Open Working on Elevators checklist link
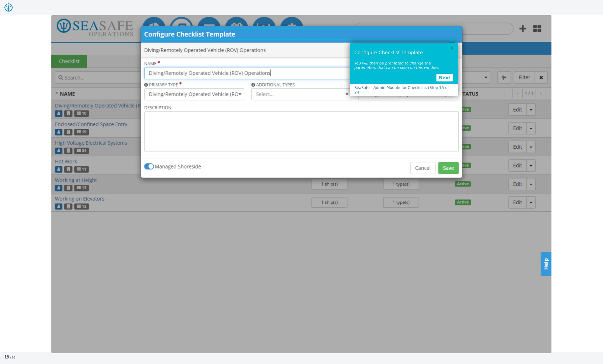Screen dimensions: 603x364 coord(80,199)
